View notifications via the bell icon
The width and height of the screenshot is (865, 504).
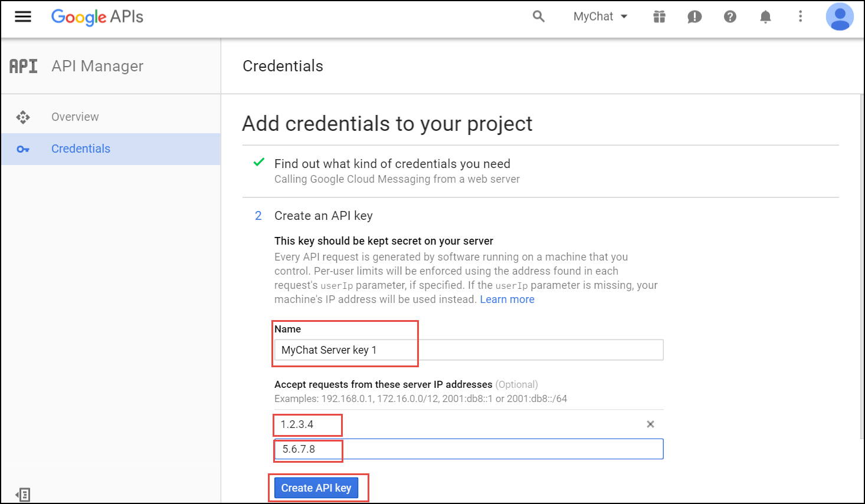pyautogui.click(x=765, y=17)
